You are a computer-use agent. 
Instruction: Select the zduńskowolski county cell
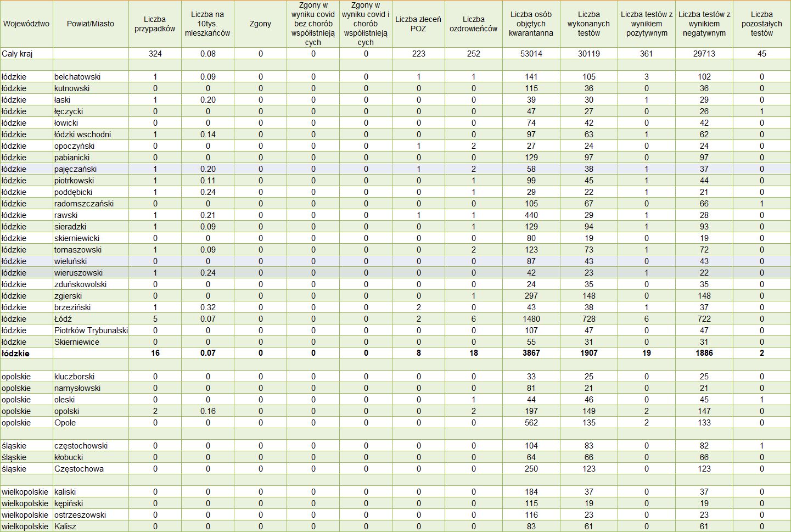point(91,284)
